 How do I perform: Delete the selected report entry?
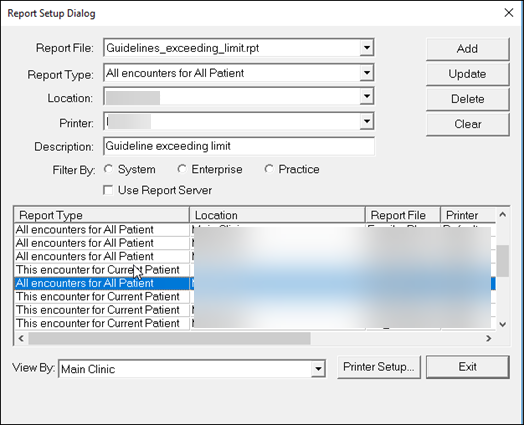(x=468, y=99)
